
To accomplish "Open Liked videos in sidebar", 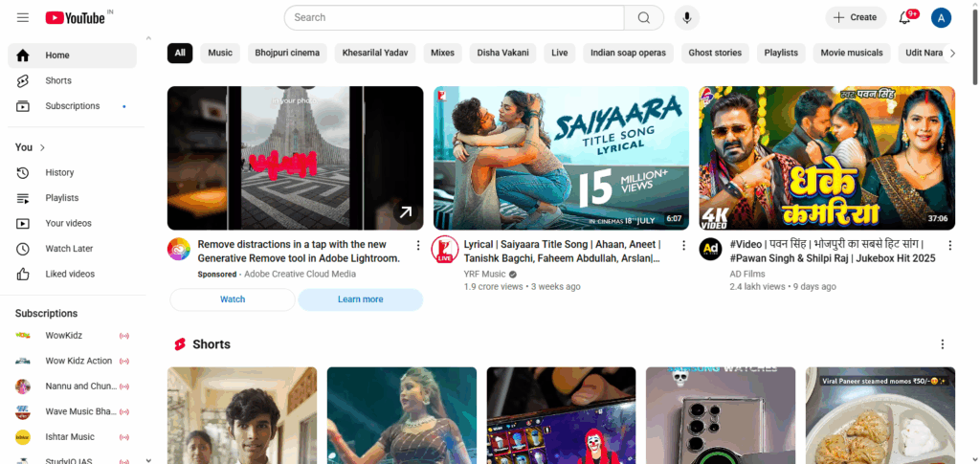I will (72, 274).
